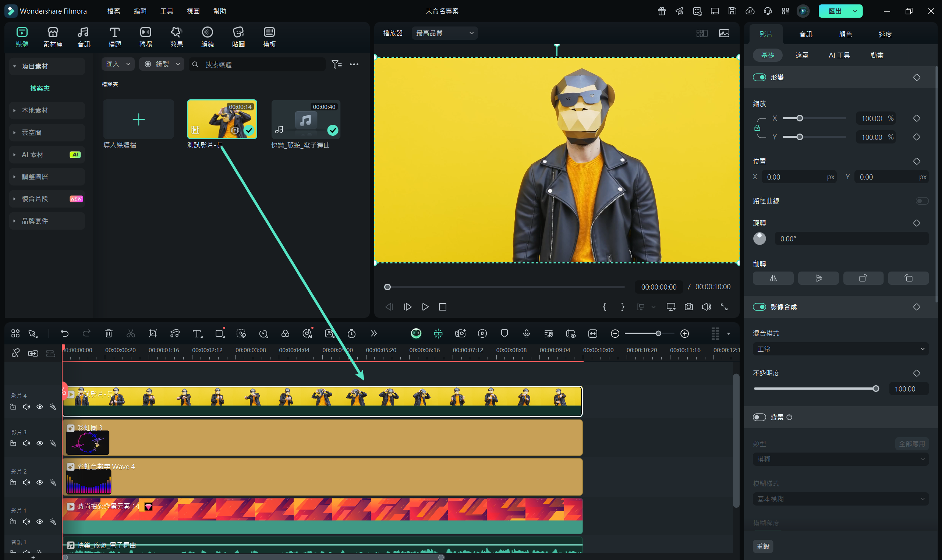Mute track 影片 1 with speaker icon
This screenshot has height=560, width=942.
26,521
